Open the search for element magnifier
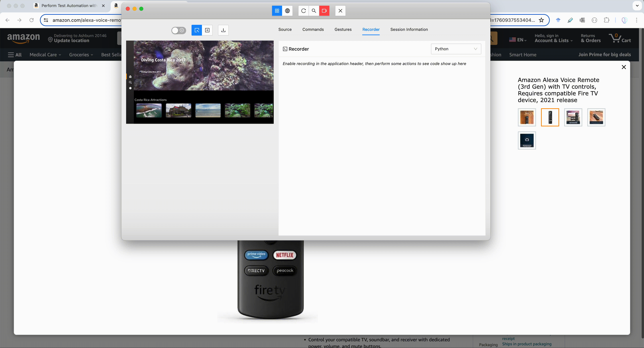Viewport: 644px width, 348px height. point(314,11)
